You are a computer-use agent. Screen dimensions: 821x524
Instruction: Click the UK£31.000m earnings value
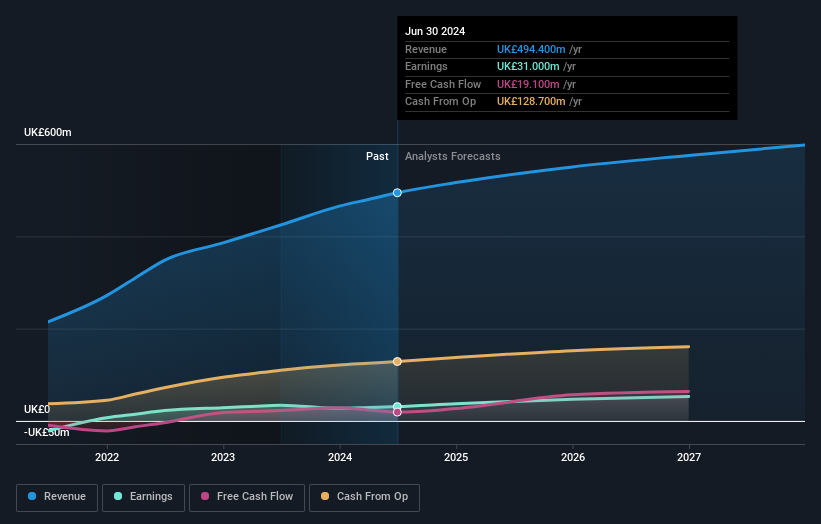528,66
